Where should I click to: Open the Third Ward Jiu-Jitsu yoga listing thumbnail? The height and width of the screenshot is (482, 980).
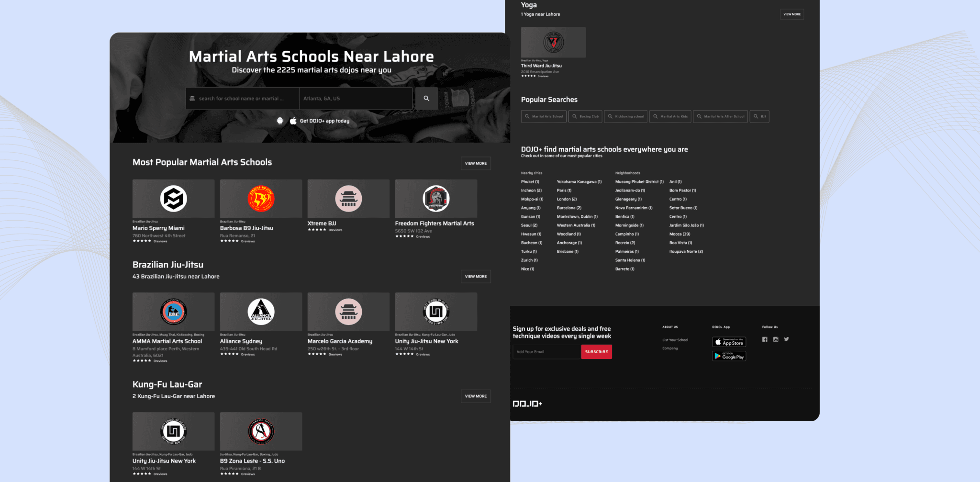[553, 42]
